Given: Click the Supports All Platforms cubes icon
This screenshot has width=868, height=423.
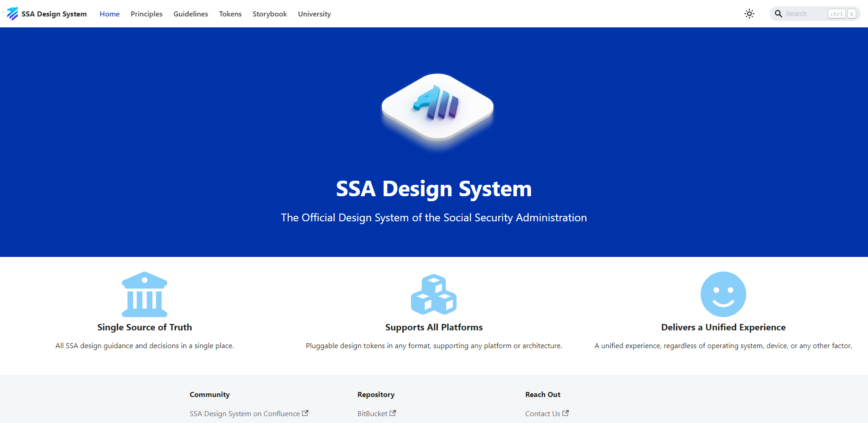Looking at the screenshot, I should coord(434,294).
